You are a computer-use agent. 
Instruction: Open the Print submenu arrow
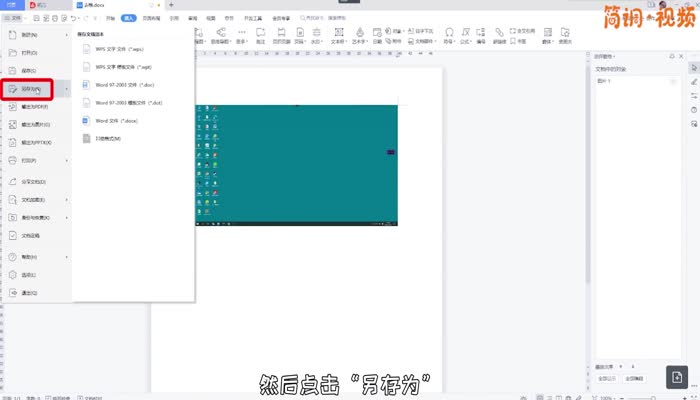point(67,160)
